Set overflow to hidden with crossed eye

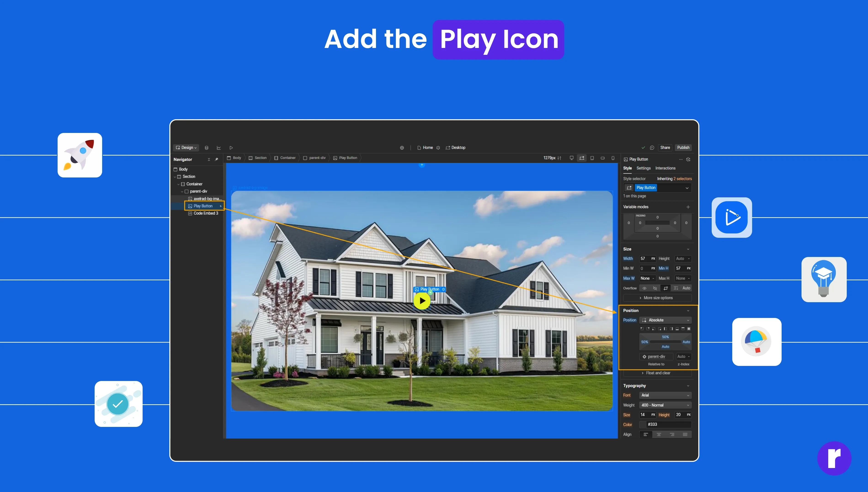(655, 288)
